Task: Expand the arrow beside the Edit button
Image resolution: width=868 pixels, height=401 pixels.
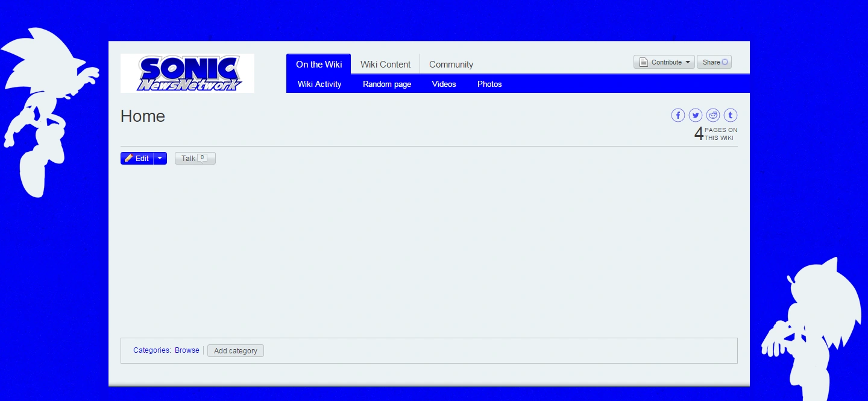Action: [x=160, y=159]
